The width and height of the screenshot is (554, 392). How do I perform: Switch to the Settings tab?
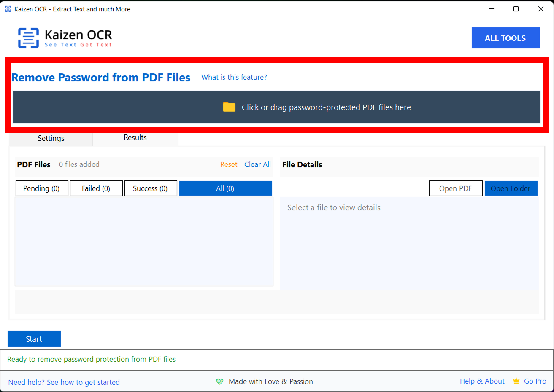tap(51, 138)
